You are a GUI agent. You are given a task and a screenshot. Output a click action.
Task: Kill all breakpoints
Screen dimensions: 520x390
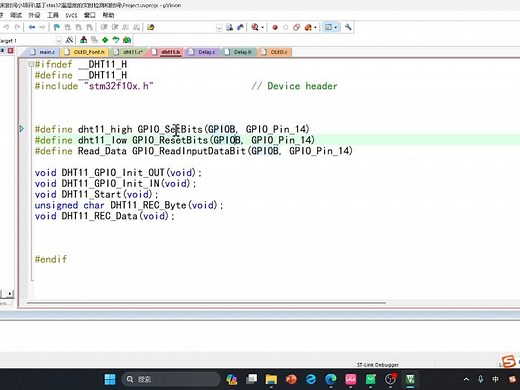point(308,27)
